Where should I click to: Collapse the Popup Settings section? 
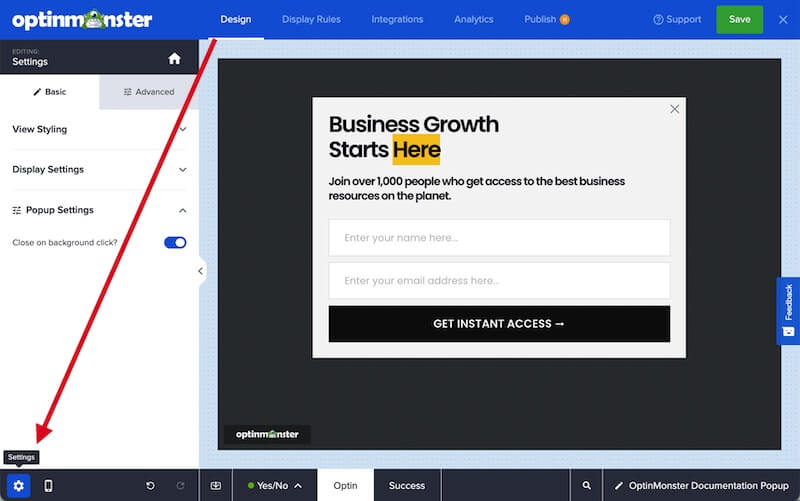[99, 210]
